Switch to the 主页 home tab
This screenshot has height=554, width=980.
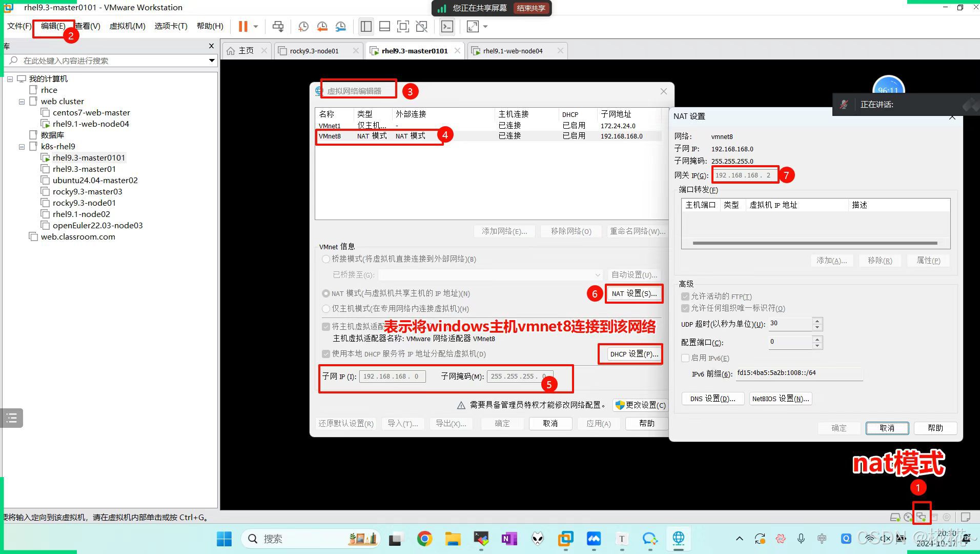click(x=246, y=51)
